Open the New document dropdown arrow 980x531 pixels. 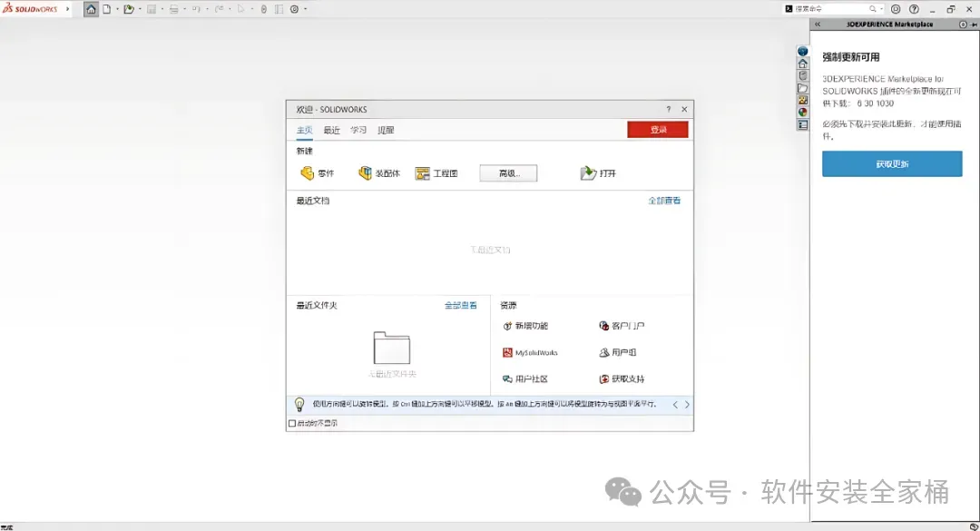(x=117, y=9)
